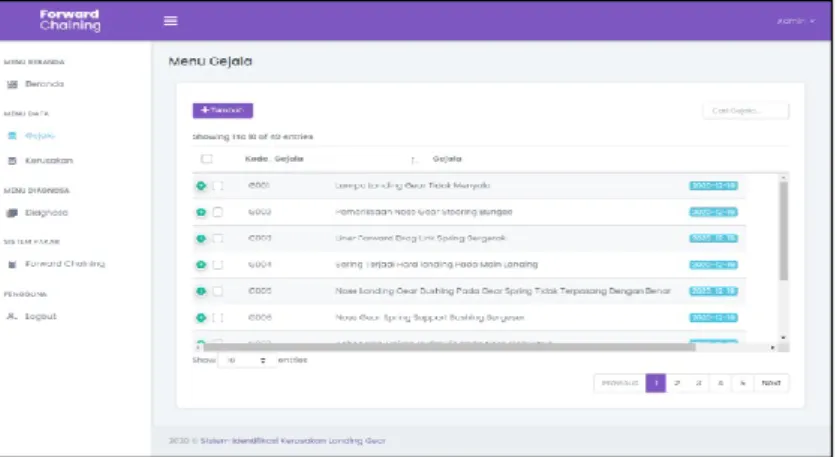Click green expand icon on row G001
Screen dimensions: 837x457
(x=201, y=186)
